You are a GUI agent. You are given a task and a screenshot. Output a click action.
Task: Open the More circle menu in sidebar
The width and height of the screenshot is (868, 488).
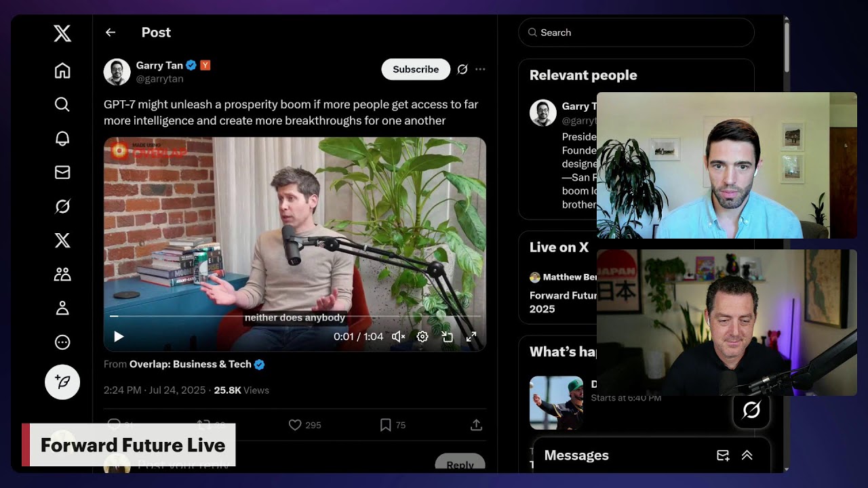62,342
